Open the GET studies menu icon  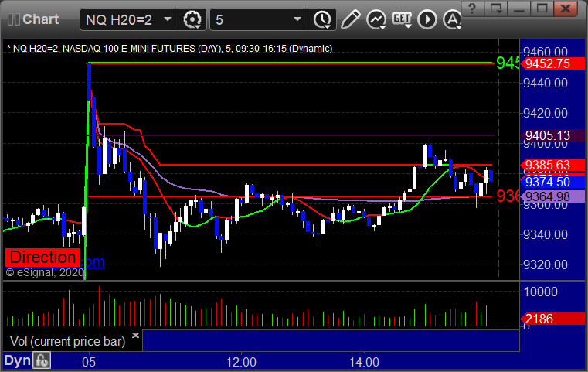coord(402,19)
